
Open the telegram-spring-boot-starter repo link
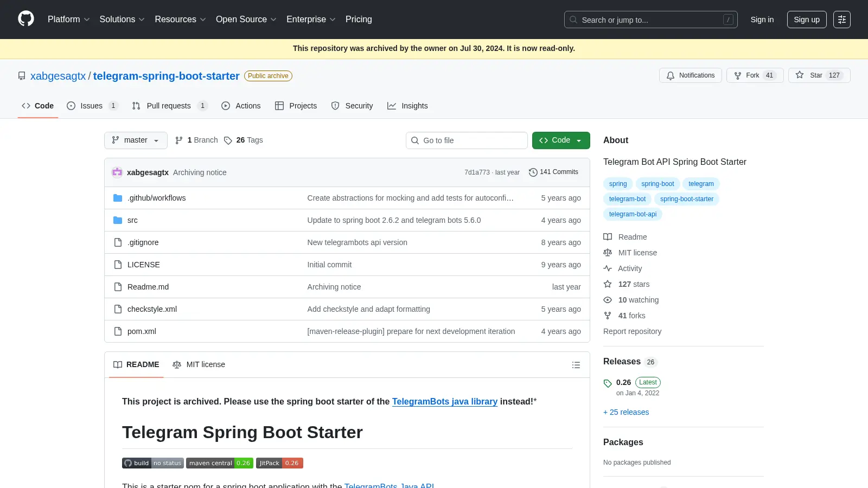click(x=166, y=76)
